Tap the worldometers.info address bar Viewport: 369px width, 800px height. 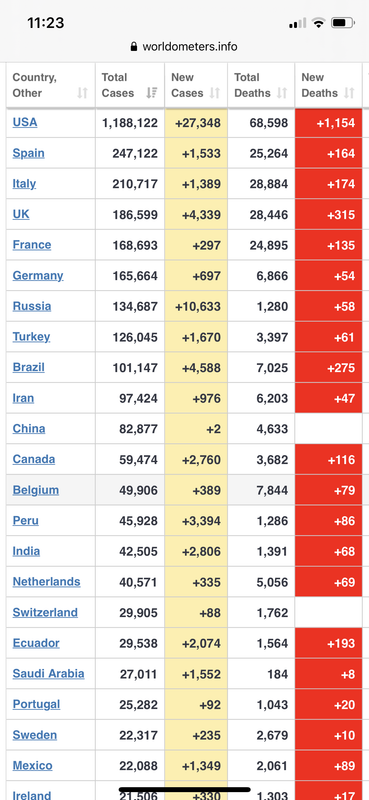pos(184,47)
